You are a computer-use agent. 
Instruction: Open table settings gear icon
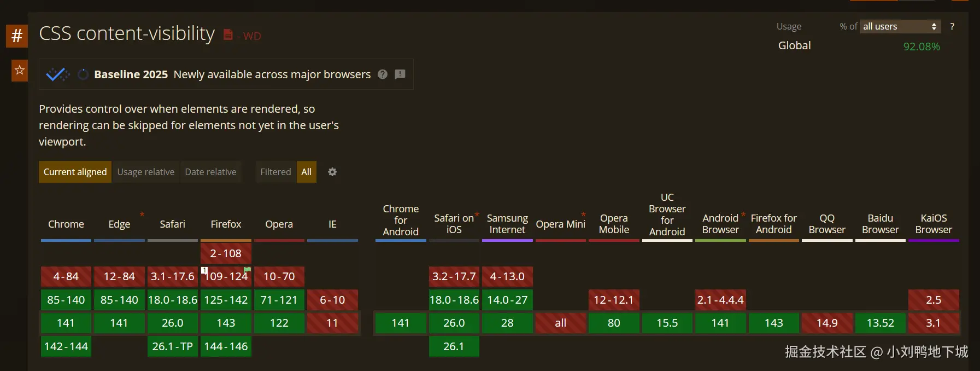332,172
